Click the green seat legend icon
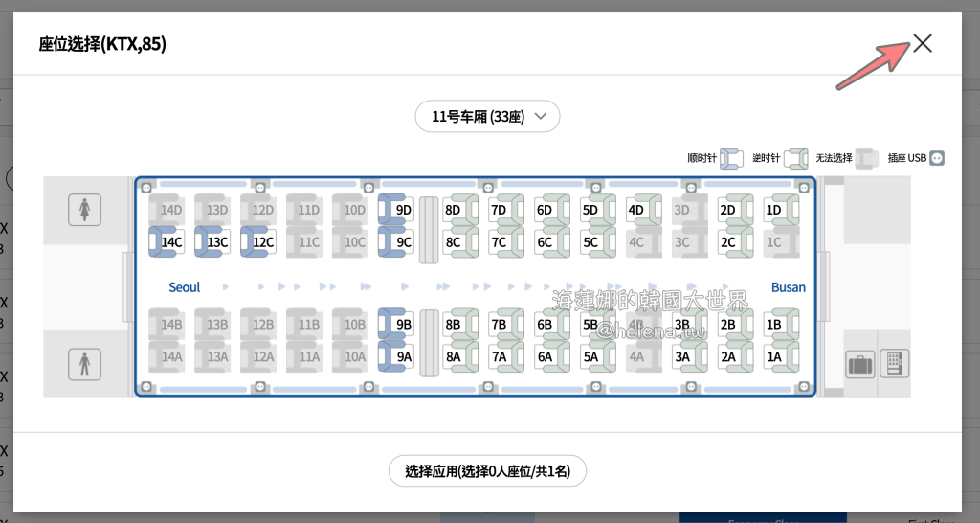The image size is (980, 523). pyautogui.click(x=795, y=158)
